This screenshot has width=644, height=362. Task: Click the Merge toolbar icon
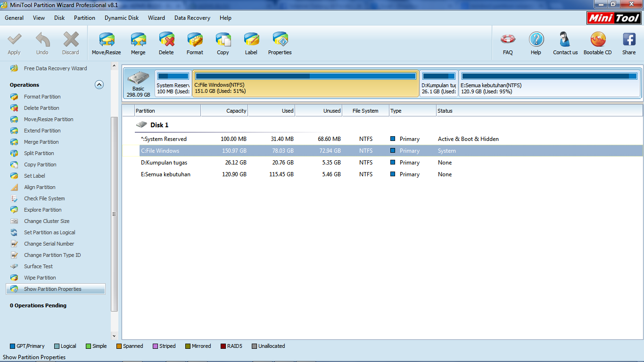click(138, 39)
